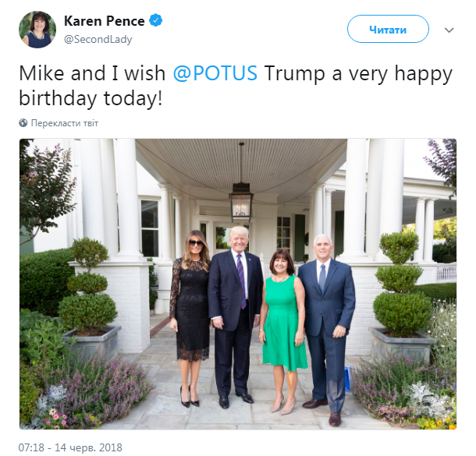Click the word "Mike" in the tweet text
The image size is (476, 456).
pos(44,74)
